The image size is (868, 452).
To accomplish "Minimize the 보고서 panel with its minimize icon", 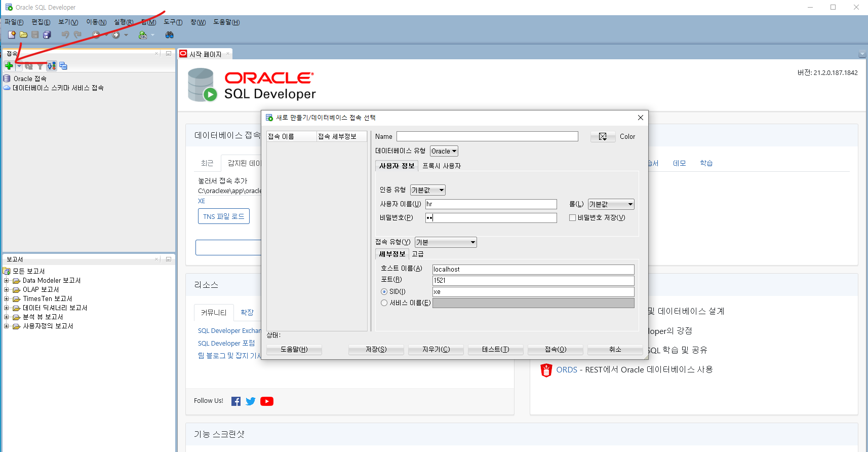I will pyautogui.click(x=169, y=259).
